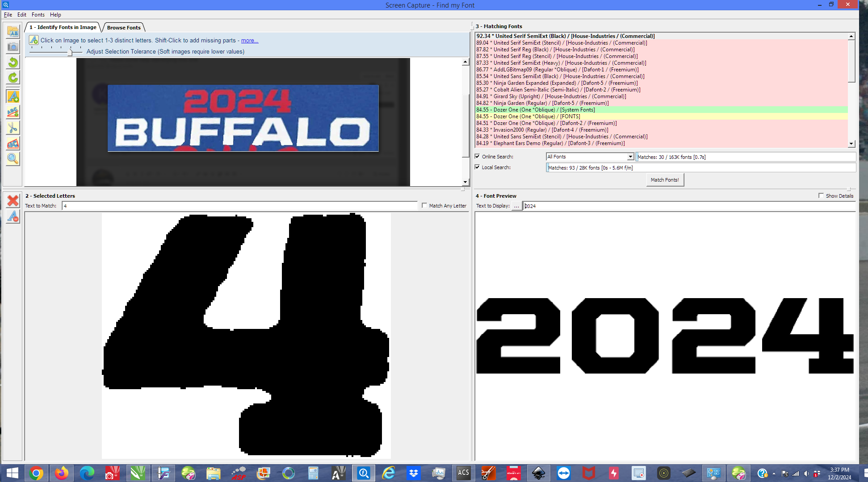Open Firefox from the taskbar
This screenshot has width=868, height=482.
(x=62, y=473)
